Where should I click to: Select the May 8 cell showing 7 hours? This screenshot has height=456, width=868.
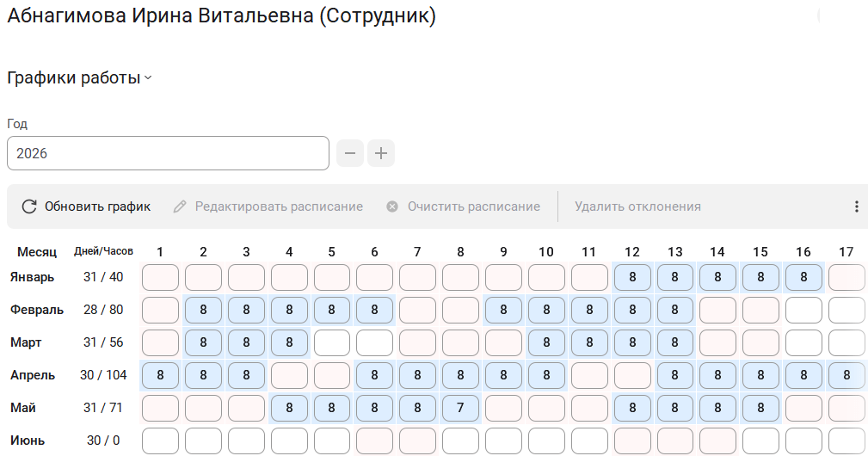coord(460,408)
